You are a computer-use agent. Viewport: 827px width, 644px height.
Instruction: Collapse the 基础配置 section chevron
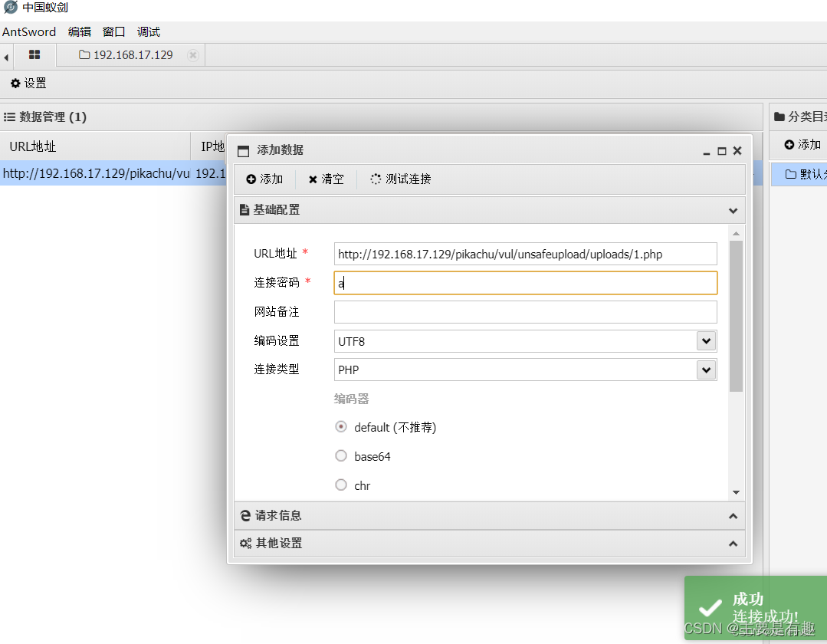tap(733, 210)
